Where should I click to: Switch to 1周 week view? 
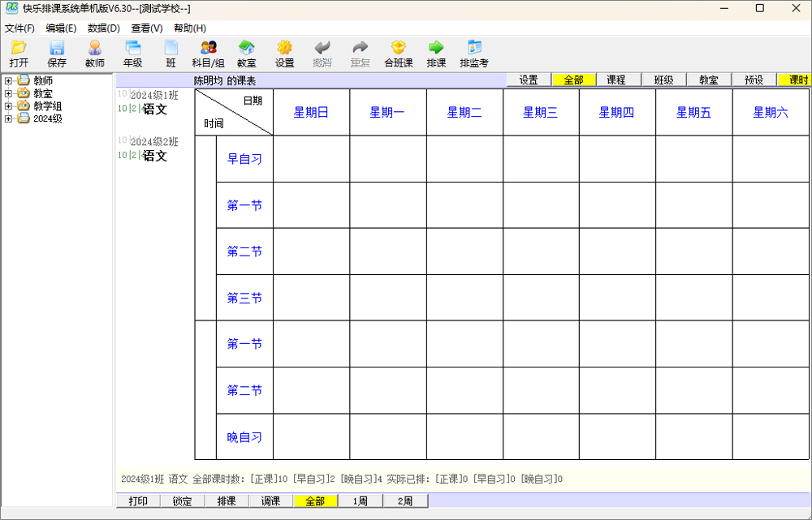tap(360, 501)
